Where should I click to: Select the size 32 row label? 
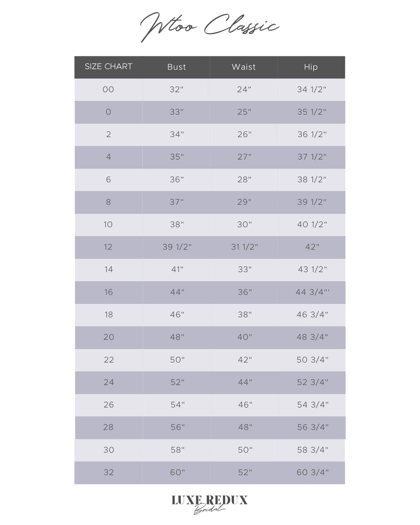click(108, 472)
